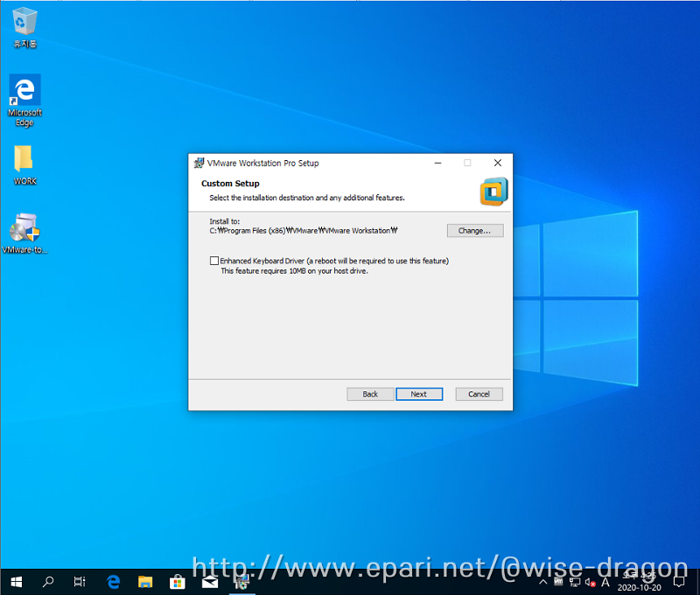Open the Recycle Bin desktop icon
This screenshot has width=700, height=595.
click(25, 28)
